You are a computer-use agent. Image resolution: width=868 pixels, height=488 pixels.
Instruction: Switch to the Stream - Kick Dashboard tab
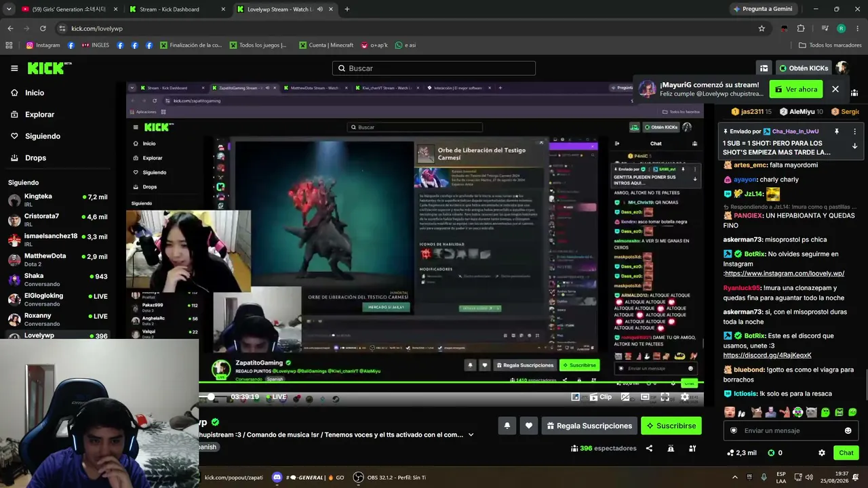pyautogui.click(x=178, y=9)
